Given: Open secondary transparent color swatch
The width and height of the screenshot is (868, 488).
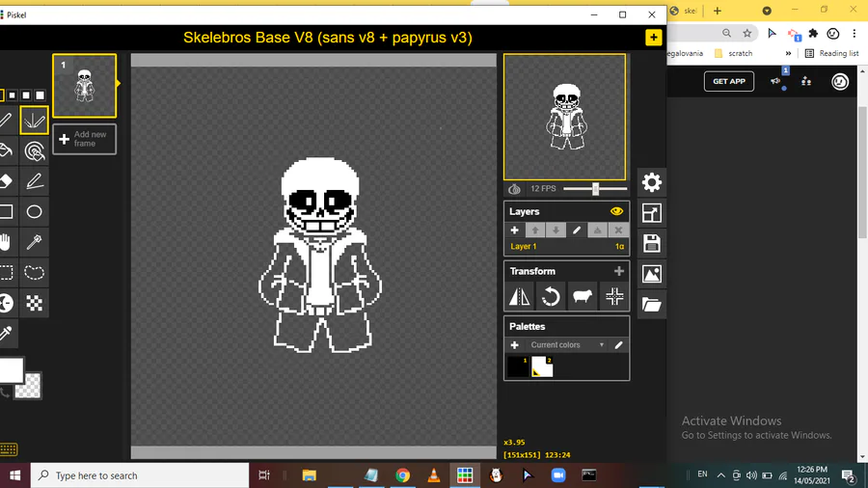Looking at the screenshot, I should click(29, 388).
